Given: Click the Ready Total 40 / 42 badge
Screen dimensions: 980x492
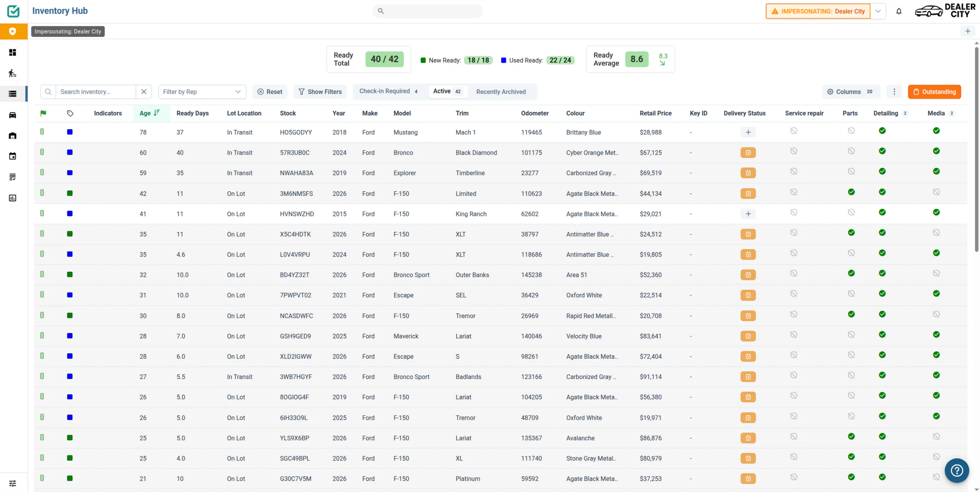Looking at the screenshot, I should point(384,59).
